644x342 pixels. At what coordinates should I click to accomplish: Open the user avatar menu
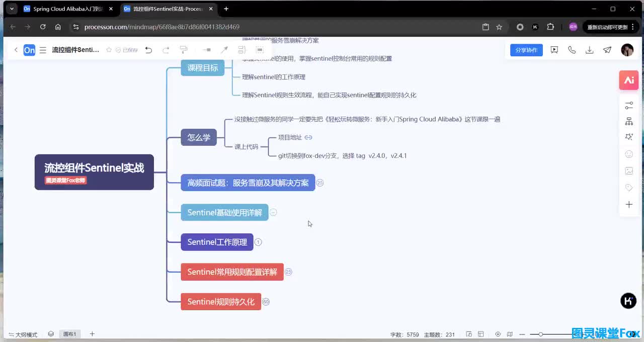pyautogui.click(x=627, y=50)
